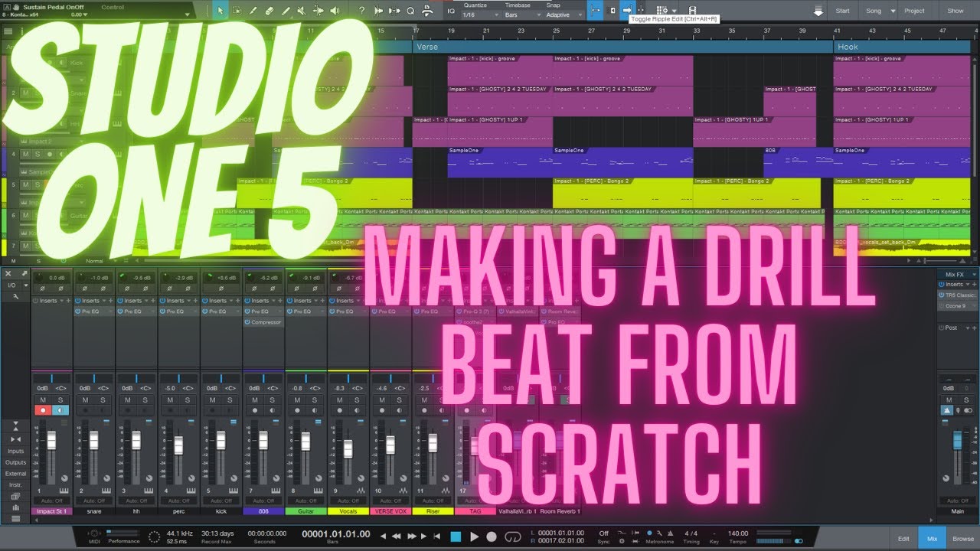Toggle Snap button left of Ripple Edit
Screen dimensions: 980x551
pyautogui.click(x=595, y=10)
